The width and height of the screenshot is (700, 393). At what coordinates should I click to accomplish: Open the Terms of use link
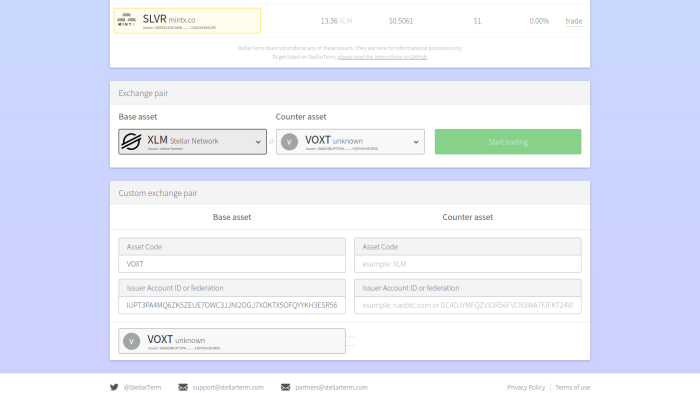click(573, 387)
